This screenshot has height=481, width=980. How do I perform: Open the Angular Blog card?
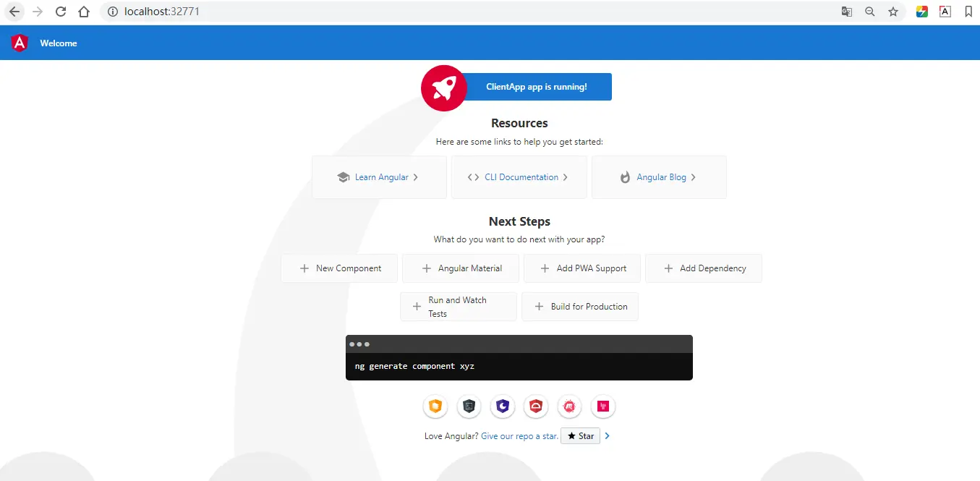point(659,177)
